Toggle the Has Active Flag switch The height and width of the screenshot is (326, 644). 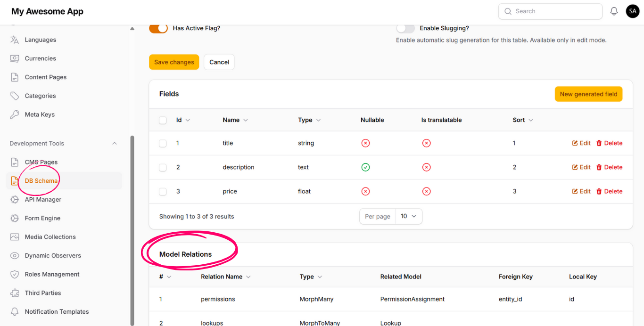(158, 28)
